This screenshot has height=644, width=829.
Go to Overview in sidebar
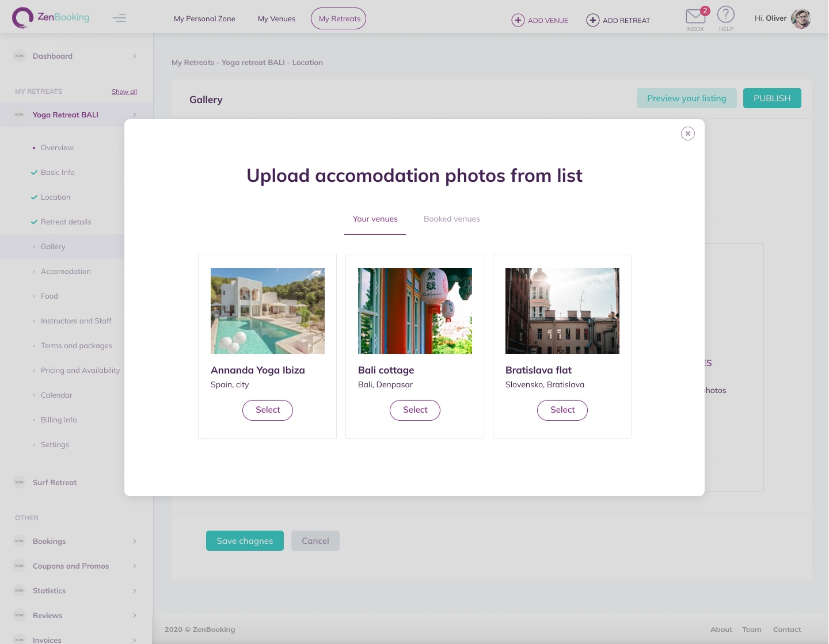(x=57, y=147)
